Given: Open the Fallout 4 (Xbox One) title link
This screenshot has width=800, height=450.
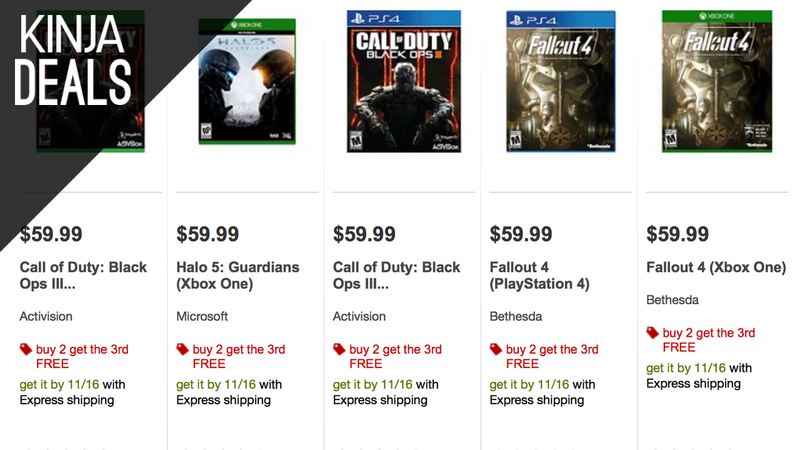Looking at the screenshot, I should coord(716,267).
